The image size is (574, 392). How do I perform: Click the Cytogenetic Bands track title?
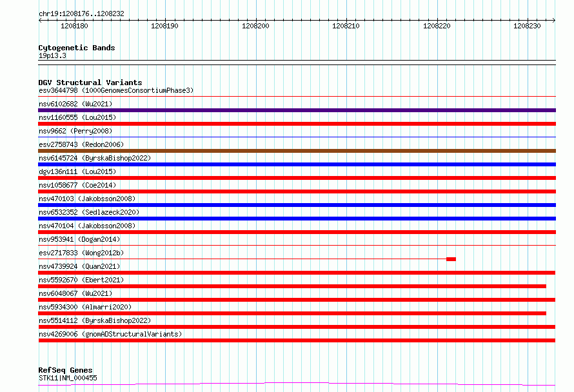tap(77, 48)
